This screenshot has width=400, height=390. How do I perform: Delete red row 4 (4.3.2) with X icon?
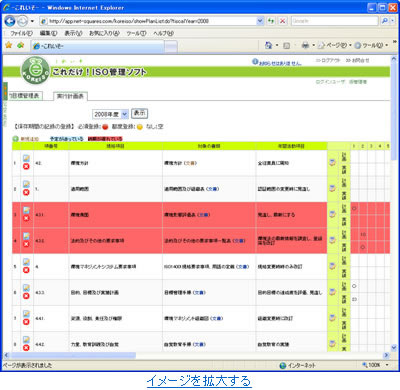(26, 244)
